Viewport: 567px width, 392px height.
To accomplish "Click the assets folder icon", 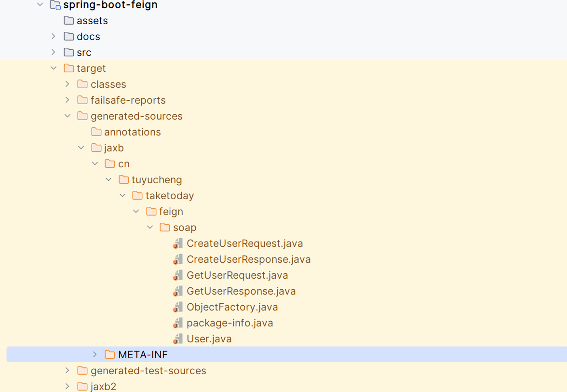I will point(68,21).
